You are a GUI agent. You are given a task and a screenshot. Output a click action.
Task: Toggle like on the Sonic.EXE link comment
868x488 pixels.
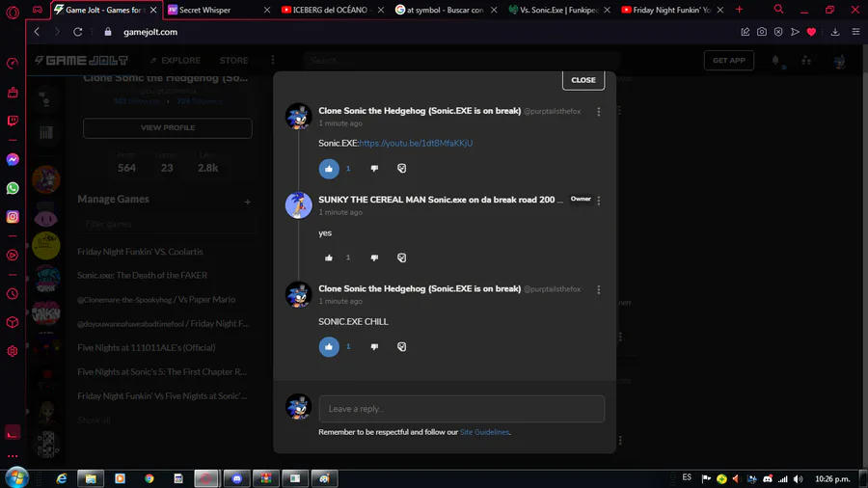329,168
